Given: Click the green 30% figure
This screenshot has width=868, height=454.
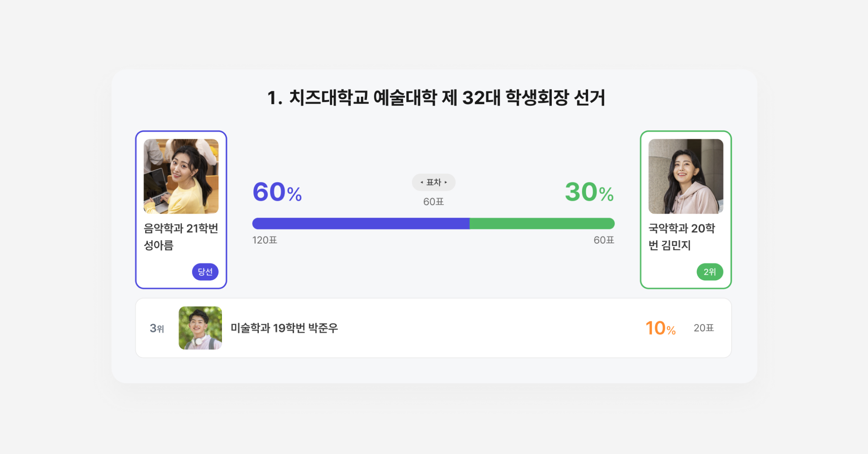Looking at the screenshot, I should click(x=589, y=192).
